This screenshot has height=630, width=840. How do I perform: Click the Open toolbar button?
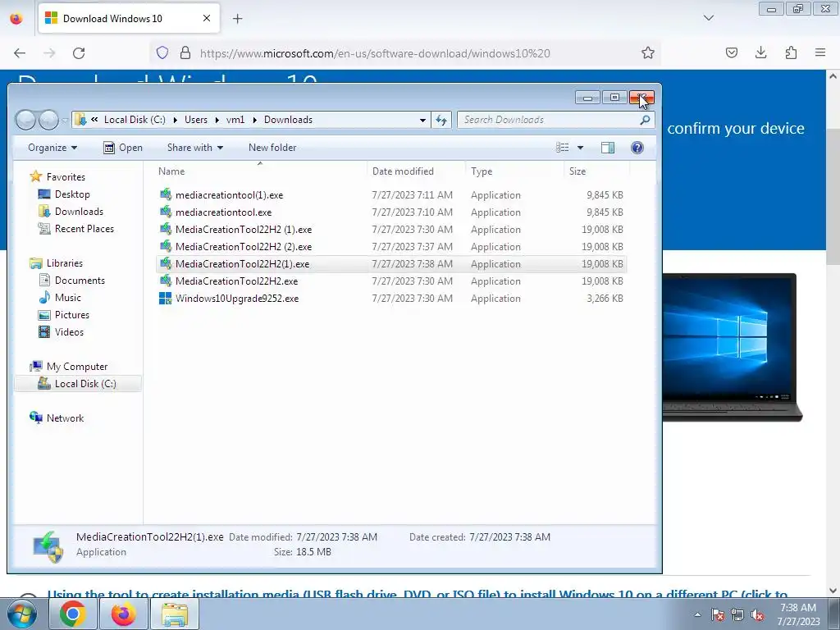pos(123,148)
